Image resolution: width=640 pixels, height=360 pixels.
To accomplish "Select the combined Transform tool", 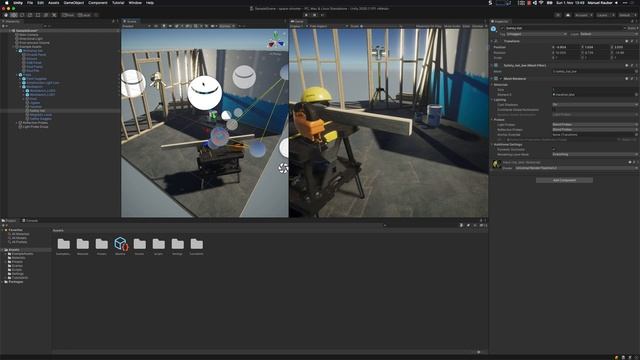I will click(x=46, y=15).
